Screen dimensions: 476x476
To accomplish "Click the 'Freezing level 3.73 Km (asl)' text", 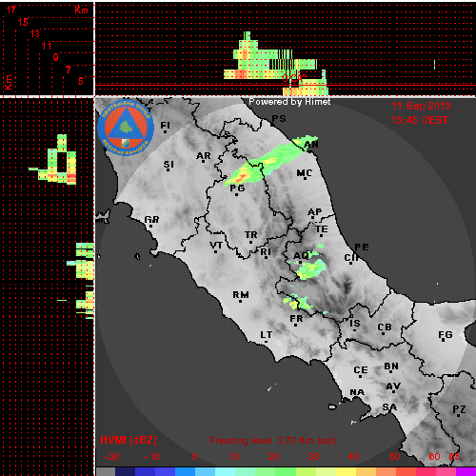I will point(273,441).
